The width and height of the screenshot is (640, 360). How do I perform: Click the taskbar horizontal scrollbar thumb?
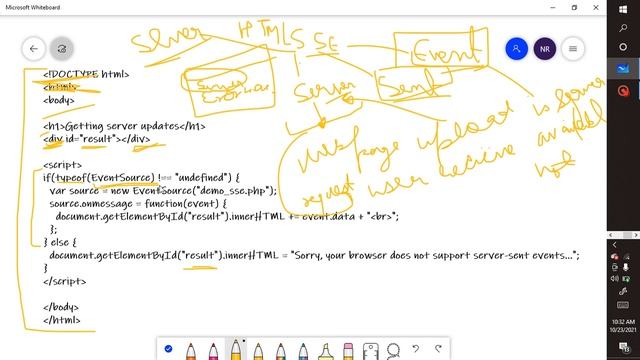627,235
